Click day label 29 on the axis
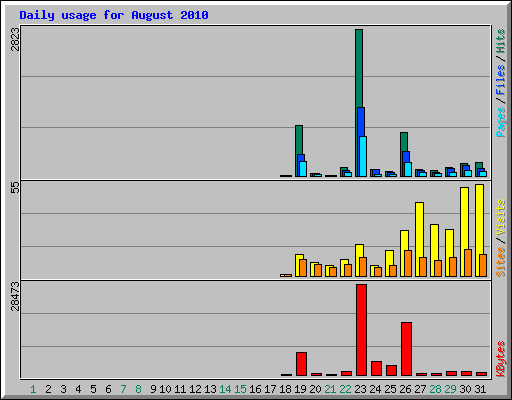512x400 pixels. pyautogui.click(x=450, y=389)
